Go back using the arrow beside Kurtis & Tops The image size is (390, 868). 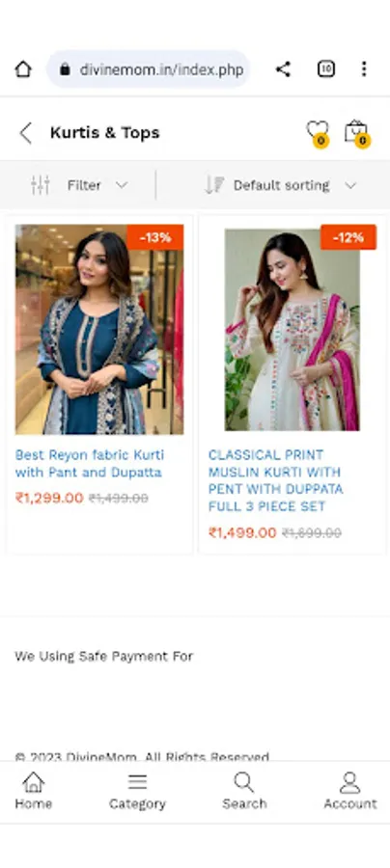[25, 133]
